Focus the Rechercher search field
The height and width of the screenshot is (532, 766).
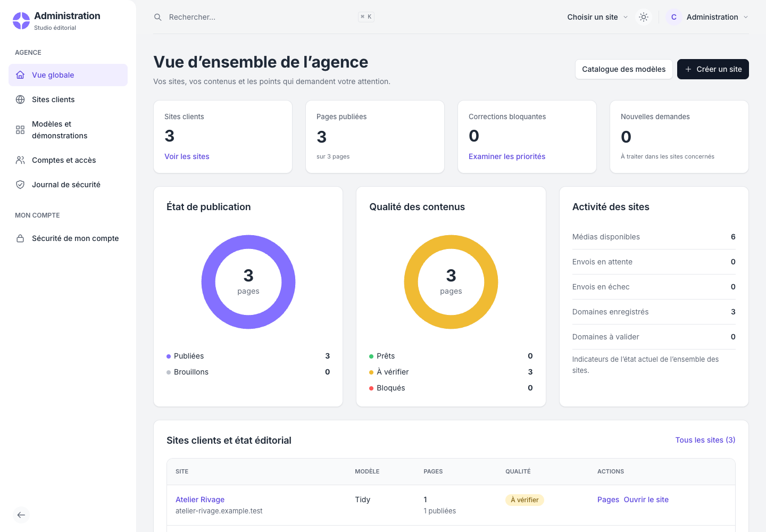point(264,17)
